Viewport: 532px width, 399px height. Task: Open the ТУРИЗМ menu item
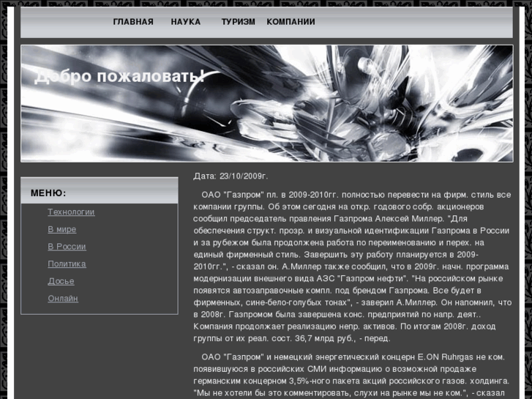click(x=238, y=22)
